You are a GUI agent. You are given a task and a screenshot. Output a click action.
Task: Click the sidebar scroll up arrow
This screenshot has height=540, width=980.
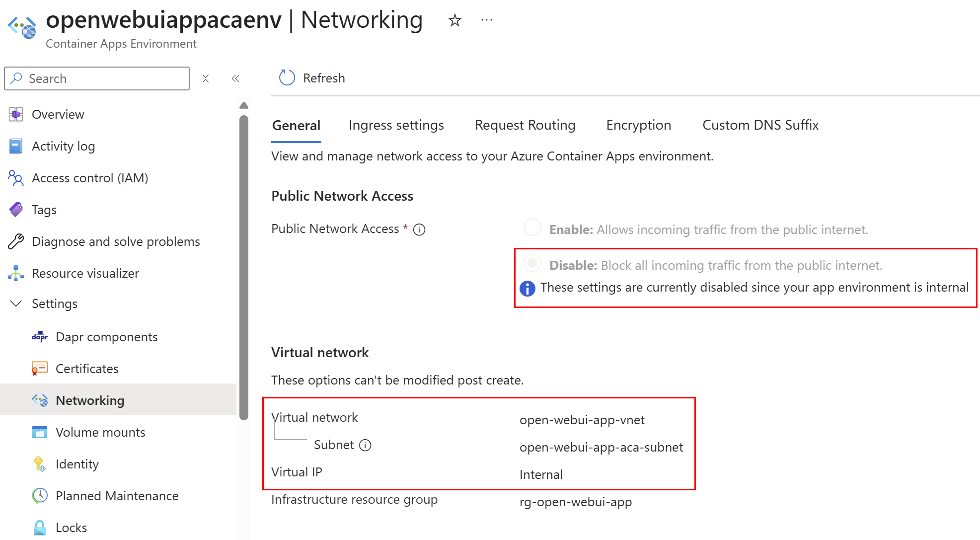click(x=244, y=105)
